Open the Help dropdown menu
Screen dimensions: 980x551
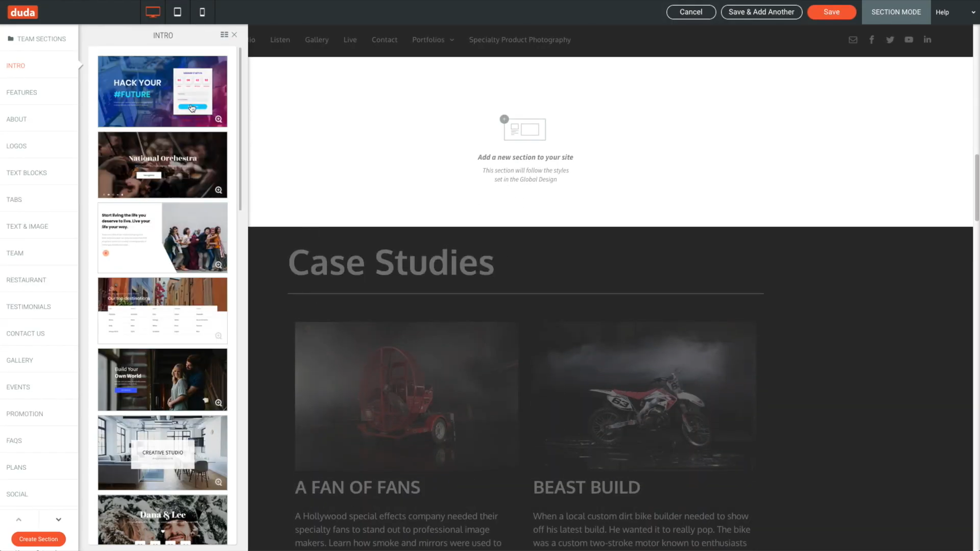click(942, 12)
